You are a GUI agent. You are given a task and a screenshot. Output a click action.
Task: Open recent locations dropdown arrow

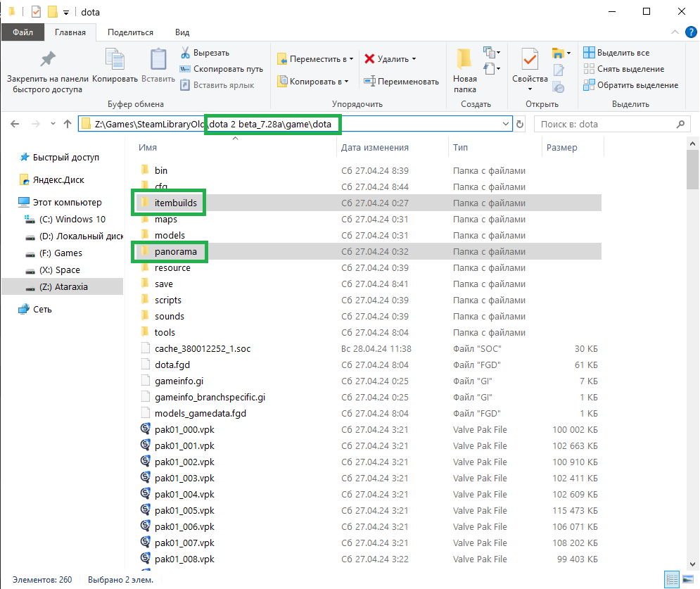click(53, 124)
